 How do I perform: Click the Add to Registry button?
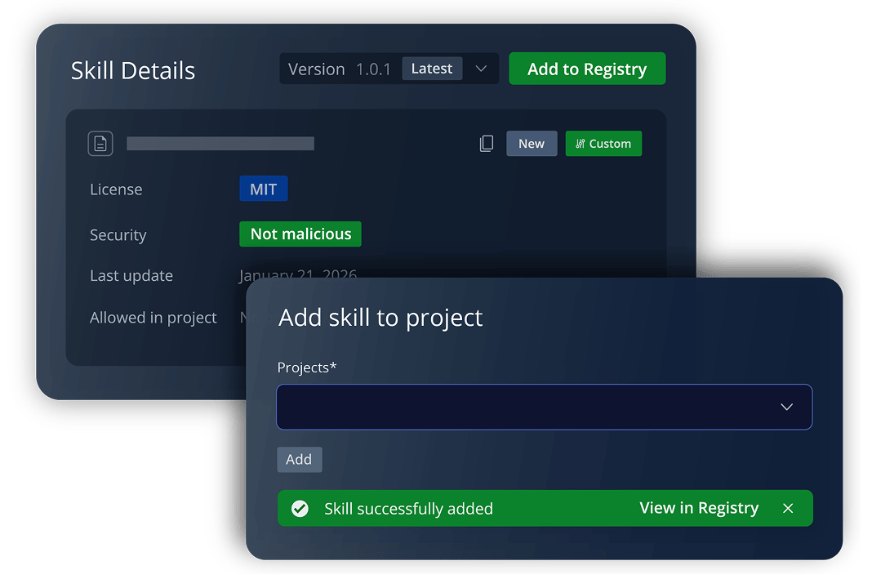[587, 69]
